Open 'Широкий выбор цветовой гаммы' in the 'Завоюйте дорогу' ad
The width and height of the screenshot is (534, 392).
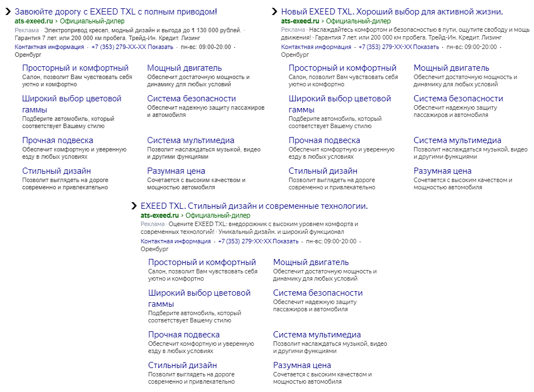click(72, 104)
